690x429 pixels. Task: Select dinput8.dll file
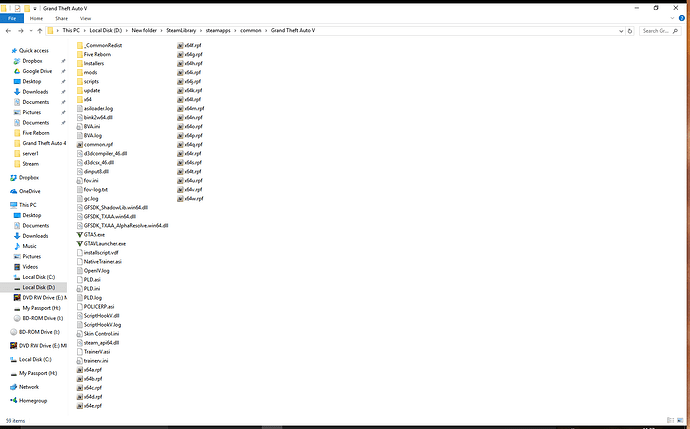pyautogui.click(x=93, y=172)
